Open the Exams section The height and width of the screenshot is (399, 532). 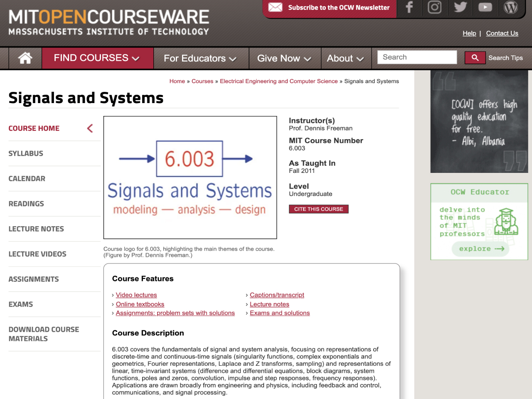[x=21, y=304]
